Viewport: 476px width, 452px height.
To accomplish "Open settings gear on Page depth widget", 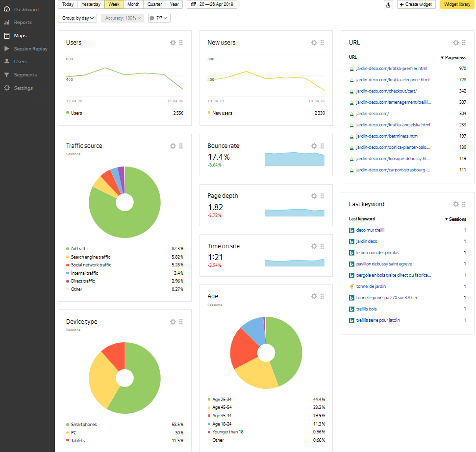I will click(314, 196).
